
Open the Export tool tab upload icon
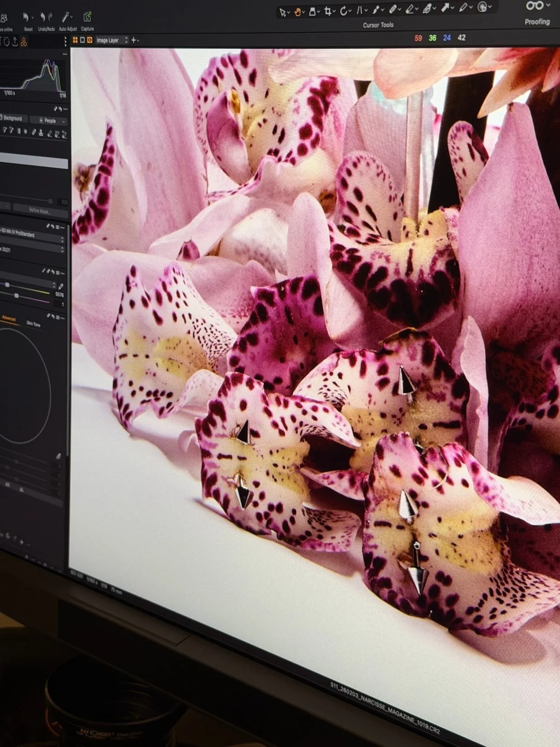coord(15,42)
